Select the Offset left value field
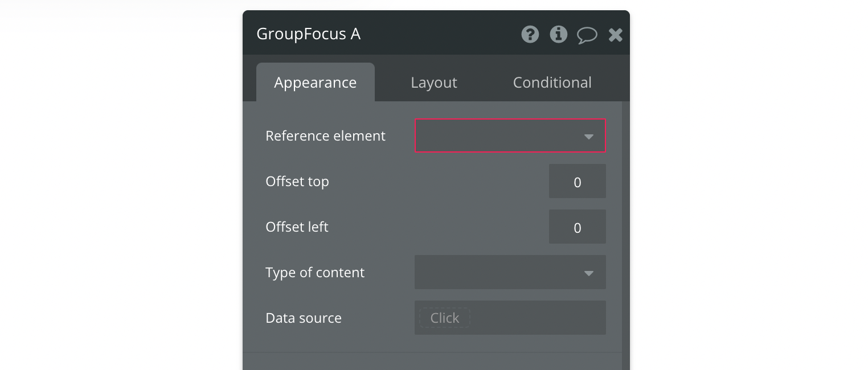This screenshot has height=370, width=868. pos(578,227)
